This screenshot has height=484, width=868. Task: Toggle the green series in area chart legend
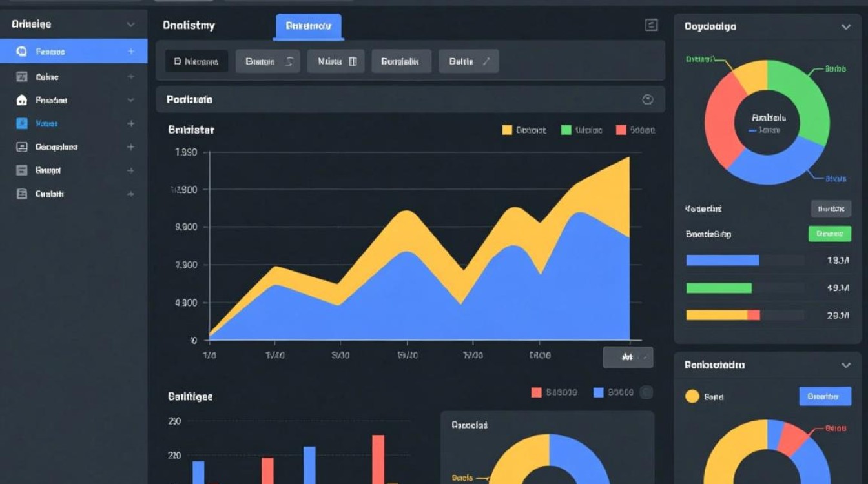click(566, 130)
